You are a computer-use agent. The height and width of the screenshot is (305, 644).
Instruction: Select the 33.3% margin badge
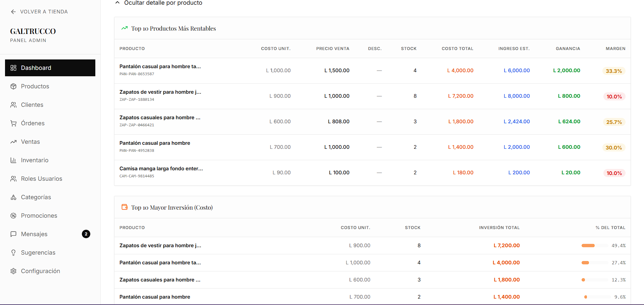613,71
